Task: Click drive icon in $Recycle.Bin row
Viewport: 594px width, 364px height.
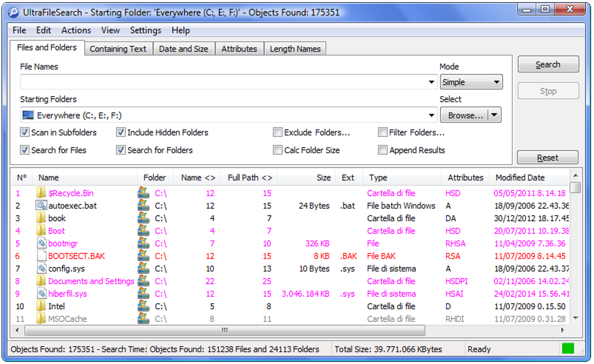Action: (143, 193)
